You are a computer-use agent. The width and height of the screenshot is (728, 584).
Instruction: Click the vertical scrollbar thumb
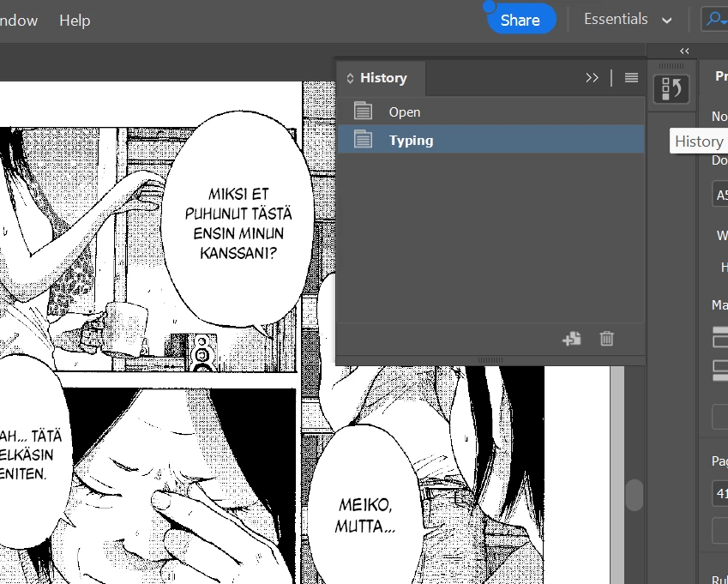tap(634, 495)
